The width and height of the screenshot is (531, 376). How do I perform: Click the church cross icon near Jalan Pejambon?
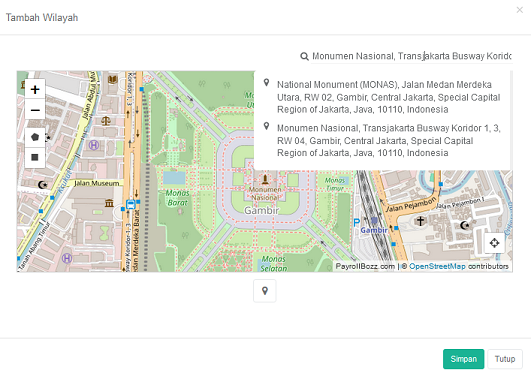click(x=420, y=221)
